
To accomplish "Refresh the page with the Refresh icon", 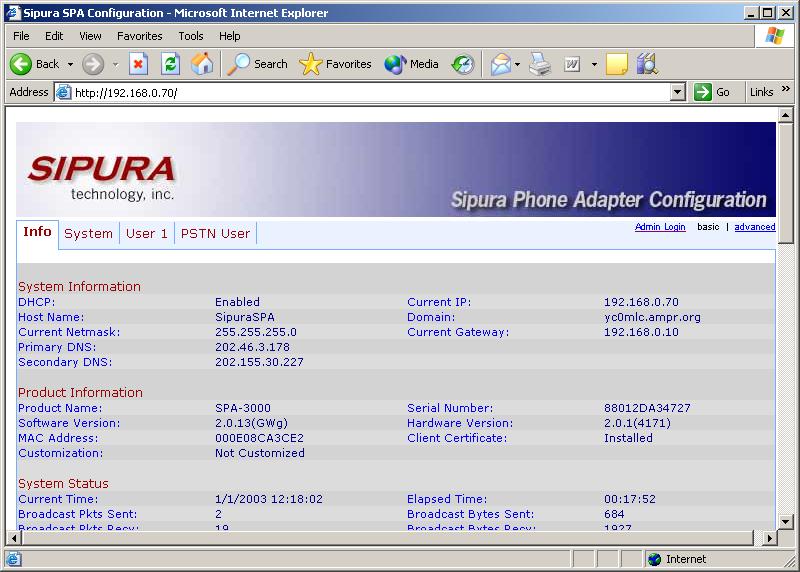I will coord(170,64).
